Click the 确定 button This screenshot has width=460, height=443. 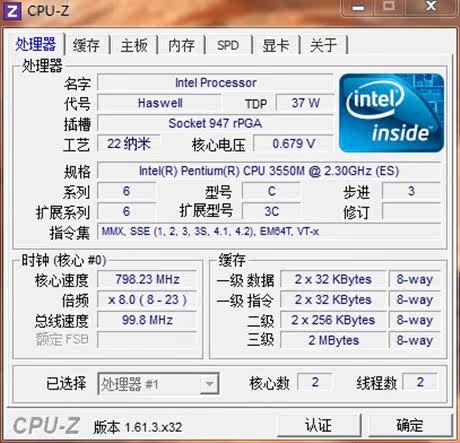pyautogui.click(x=410, y=425)
